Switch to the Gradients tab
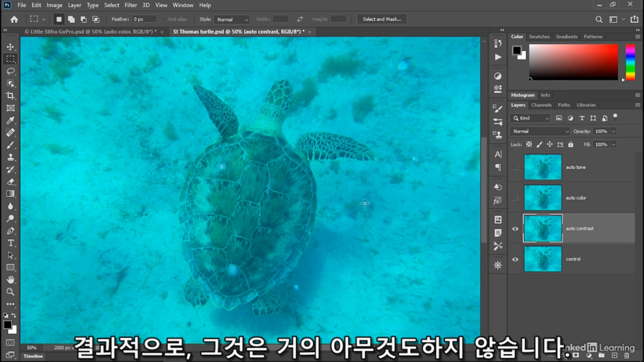The image size is (644, 362). [567, 37]
